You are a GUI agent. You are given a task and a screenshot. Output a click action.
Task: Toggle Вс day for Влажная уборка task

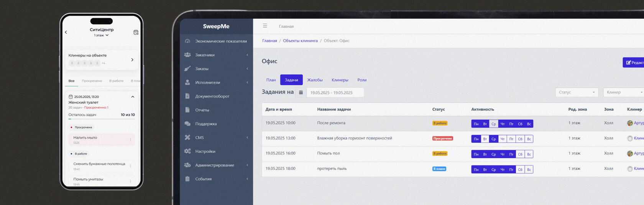(x=529, y=139)
